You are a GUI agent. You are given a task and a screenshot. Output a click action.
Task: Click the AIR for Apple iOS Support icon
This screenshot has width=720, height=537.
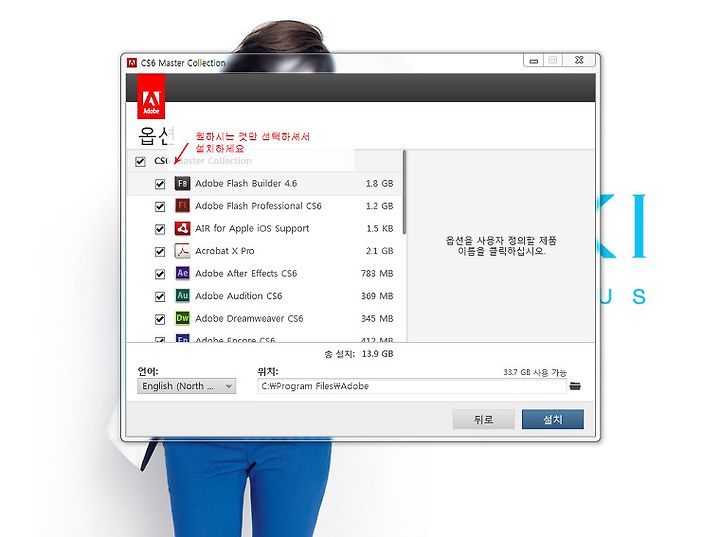coord(182,228)
